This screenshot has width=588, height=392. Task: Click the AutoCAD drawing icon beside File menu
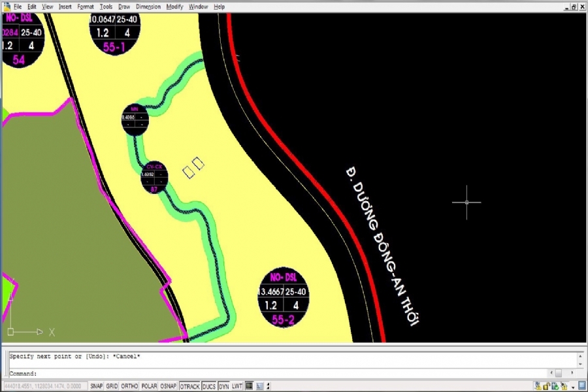point(6,7)
